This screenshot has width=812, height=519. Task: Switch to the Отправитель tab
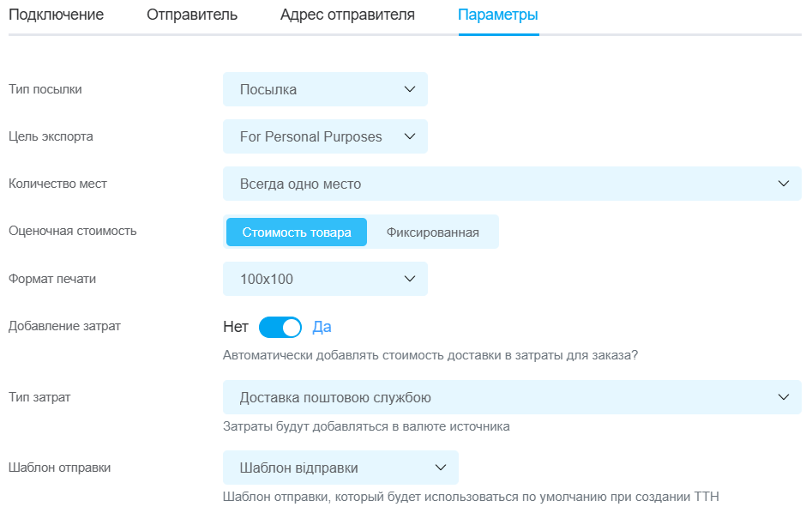coord(191,15)
